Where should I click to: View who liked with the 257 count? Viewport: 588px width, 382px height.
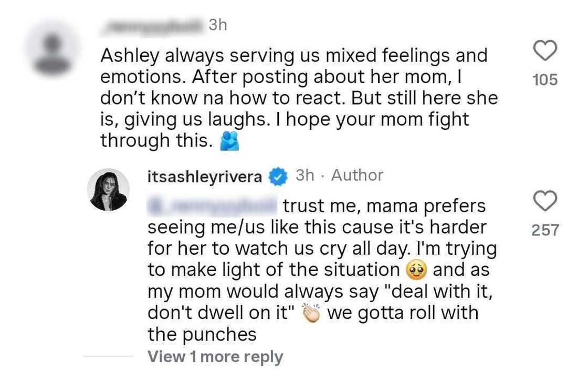(546, 231)
